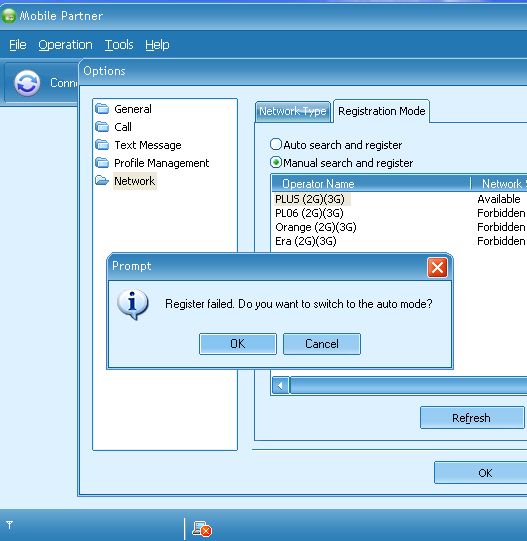527x541 pixels.
Task: Click the Register failed message text
Action: (x=299, y=304)
